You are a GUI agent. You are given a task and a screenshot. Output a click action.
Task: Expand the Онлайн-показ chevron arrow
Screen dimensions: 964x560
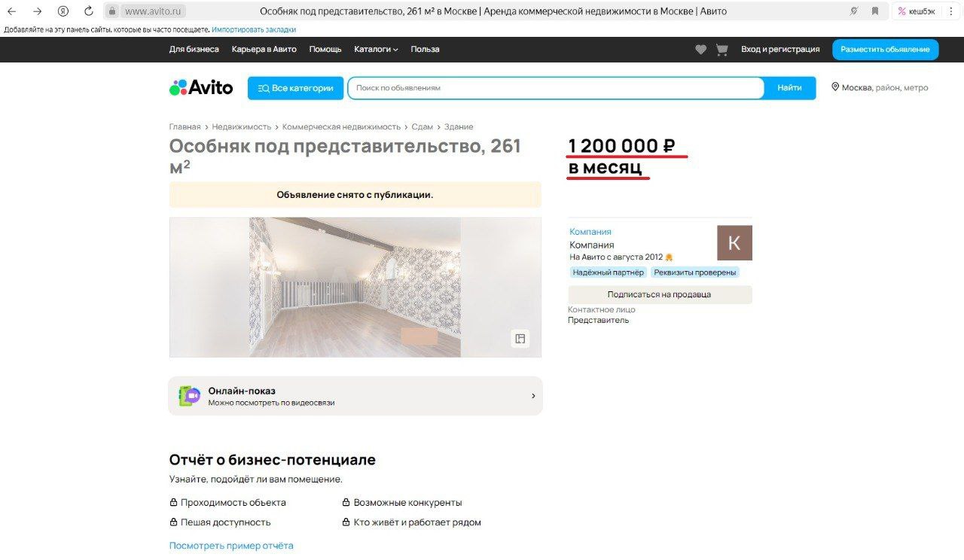(x=533, y=396)
